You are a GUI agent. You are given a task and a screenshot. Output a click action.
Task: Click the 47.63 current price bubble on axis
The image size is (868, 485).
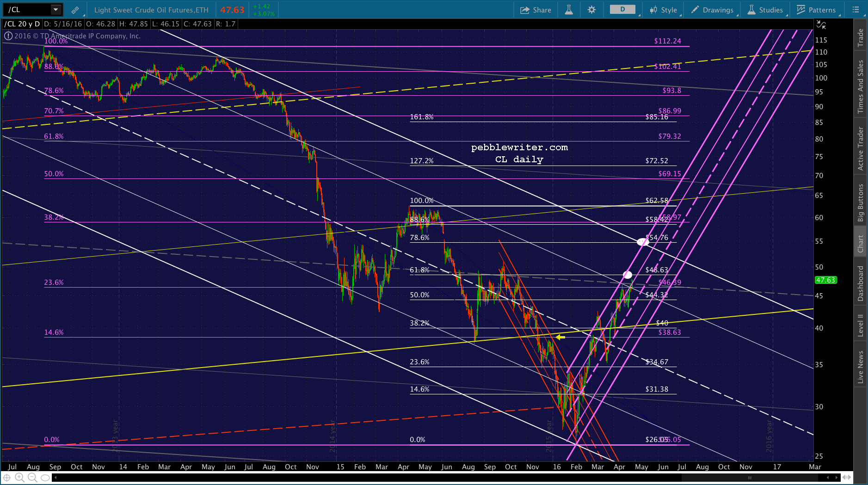(x=825, y=280)
